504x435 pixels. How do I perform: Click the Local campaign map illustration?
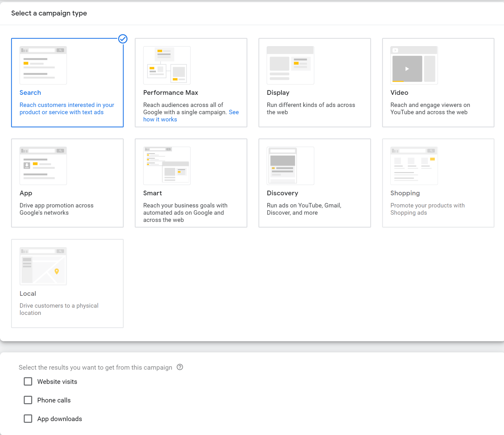[x=43, y=266]
